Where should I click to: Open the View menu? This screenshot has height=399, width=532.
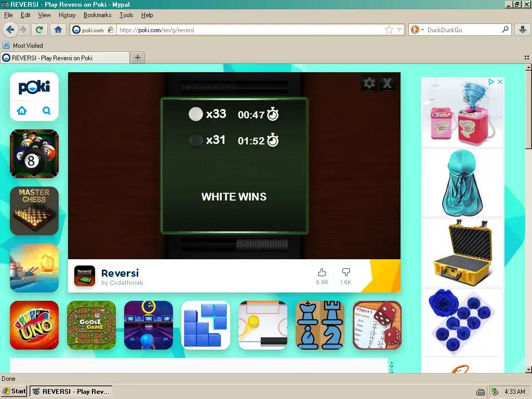[x=44, y=15]
